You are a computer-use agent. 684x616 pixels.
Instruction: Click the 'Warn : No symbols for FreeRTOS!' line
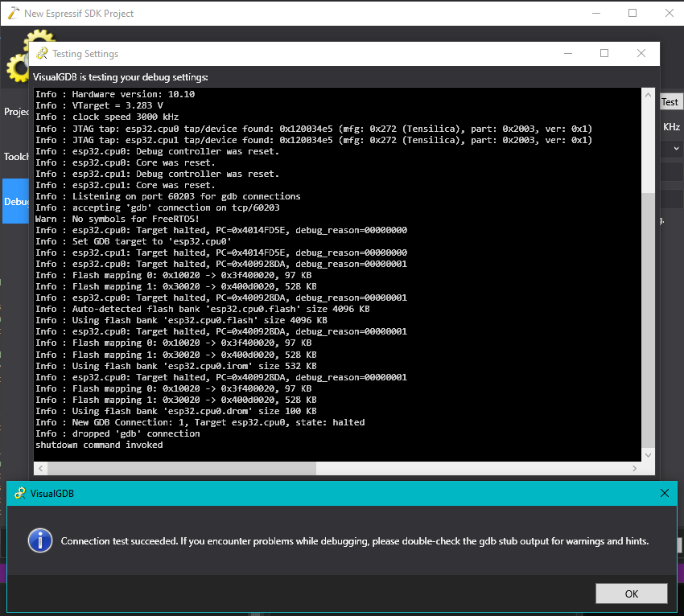pyautogui.click(x=117, y=219)
